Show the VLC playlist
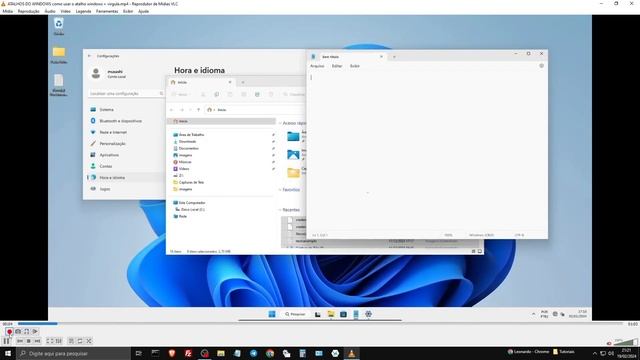Image resolution: width=640 pixels, height=360 pixels. [71, 341]
